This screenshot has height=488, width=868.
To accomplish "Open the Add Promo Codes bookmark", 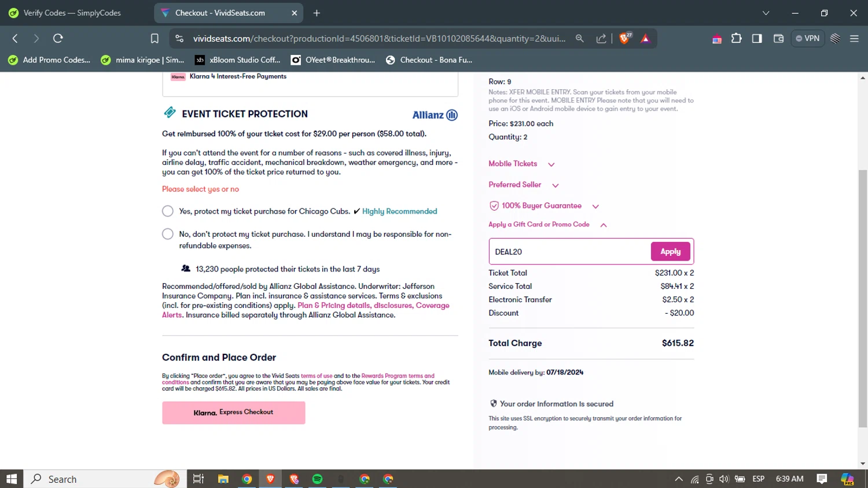I will (49, 60).
